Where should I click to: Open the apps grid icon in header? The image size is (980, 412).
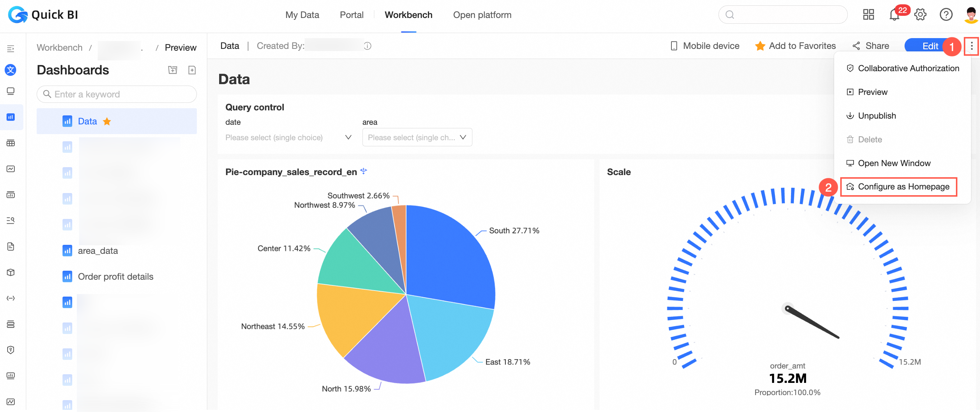coord(868,15)
